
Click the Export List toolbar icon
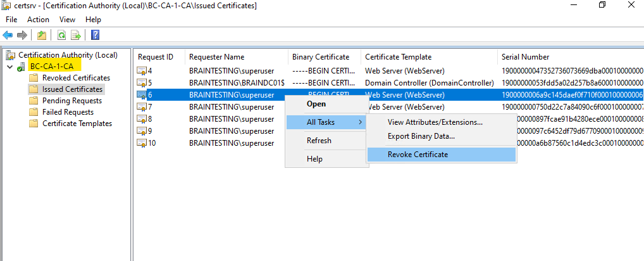point(76,35)
